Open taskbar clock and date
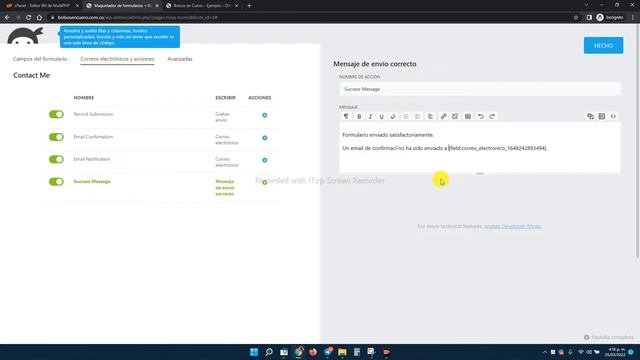 coord(616,352)
